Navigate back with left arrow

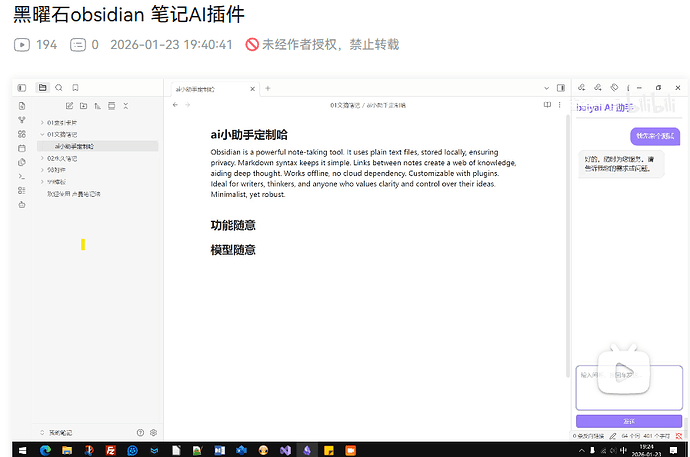coord(175,105)
